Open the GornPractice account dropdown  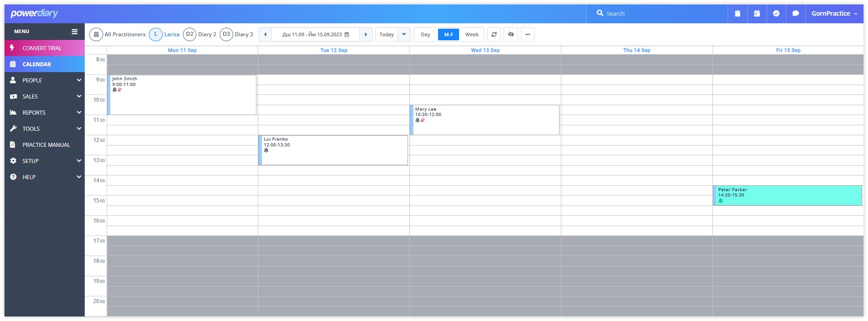(834, 13)
